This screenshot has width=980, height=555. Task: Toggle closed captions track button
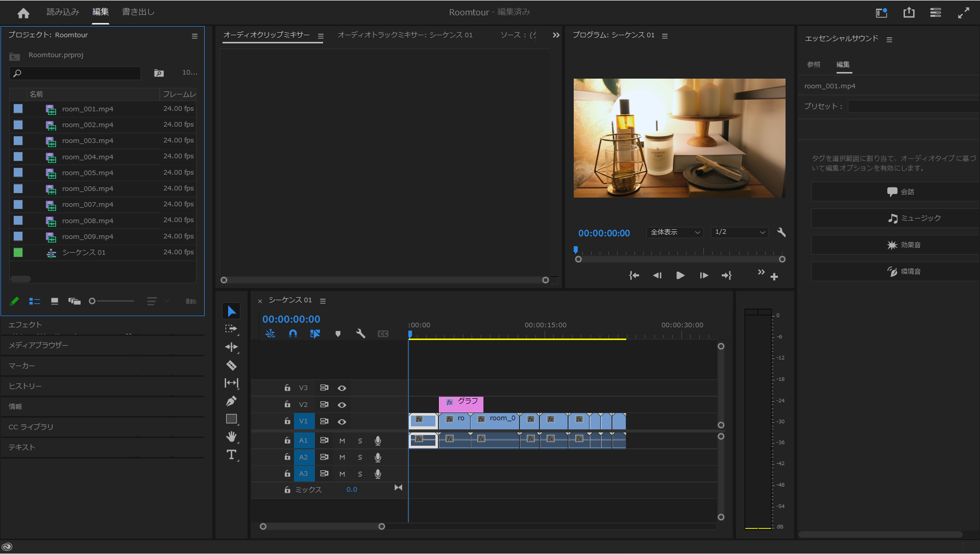383,333
